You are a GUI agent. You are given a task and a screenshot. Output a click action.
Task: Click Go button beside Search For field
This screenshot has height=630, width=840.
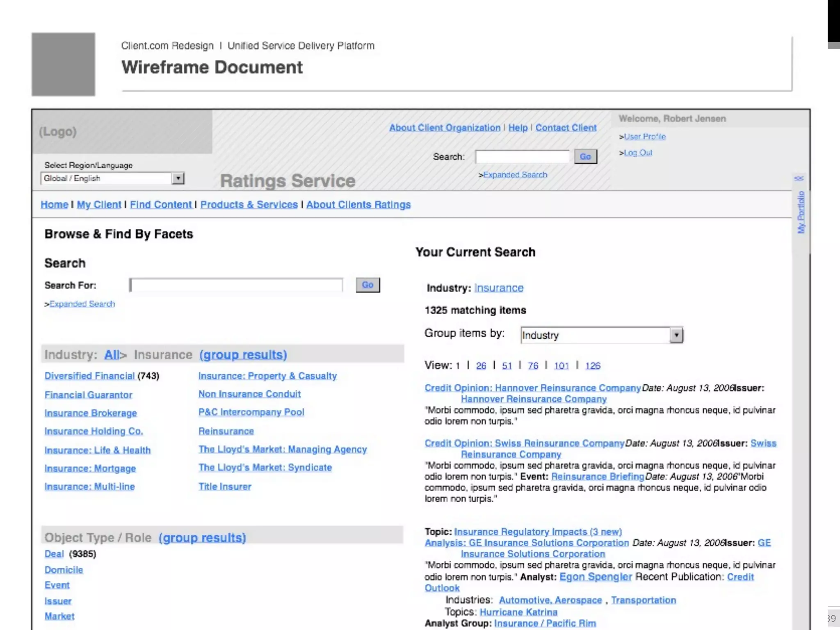(x=367, y=285)
